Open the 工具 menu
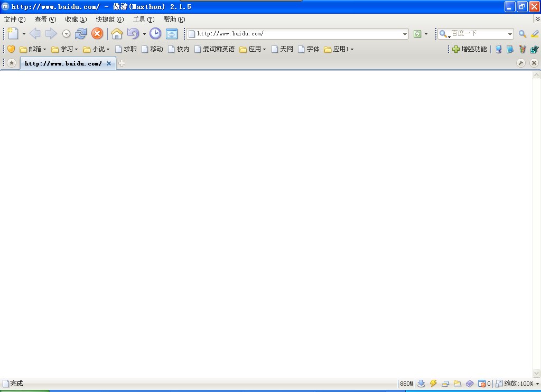 pos(143,20)
